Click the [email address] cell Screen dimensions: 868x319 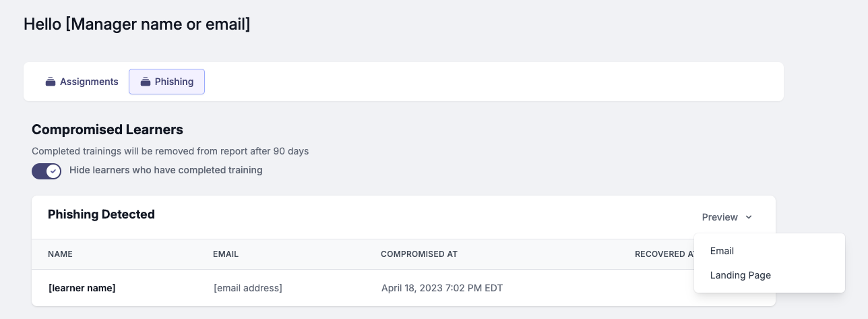pyautogui.click(x=247, y=288)
